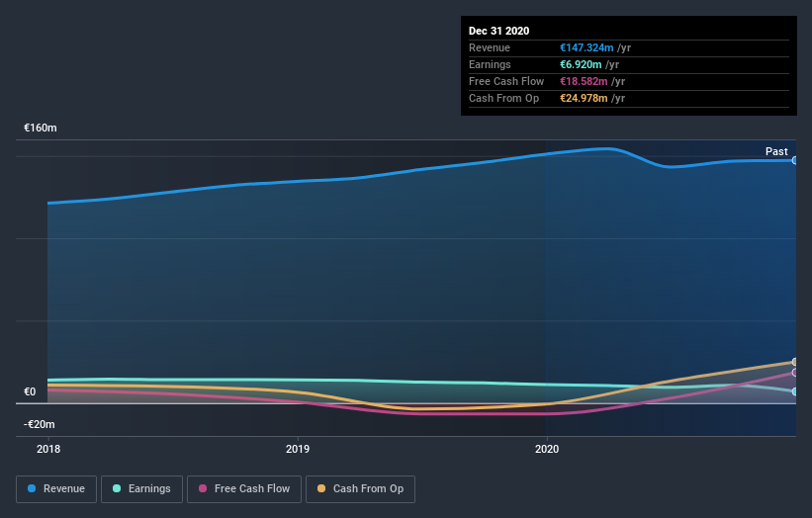This screenshot has width=812, height=518.
Task: Click the blue Revenue legend dot
Action: (32, 488)
